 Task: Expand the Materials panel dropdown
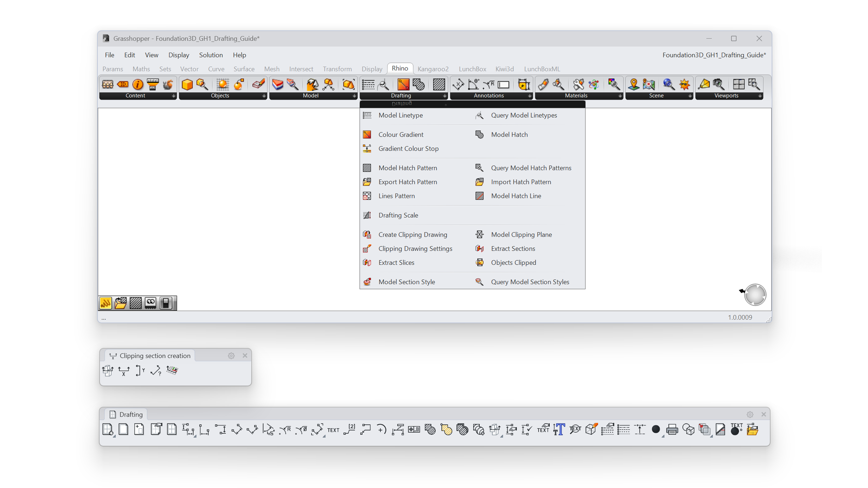pos(619,96)
